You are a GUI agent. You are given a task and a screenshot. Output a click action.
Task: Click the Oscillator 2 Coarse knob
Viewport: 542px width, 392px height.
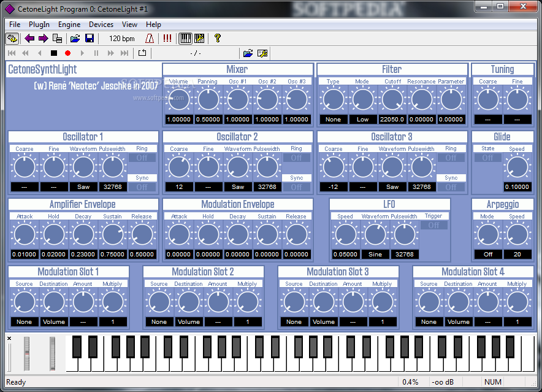pyautogui.click(x=179, y=167)
